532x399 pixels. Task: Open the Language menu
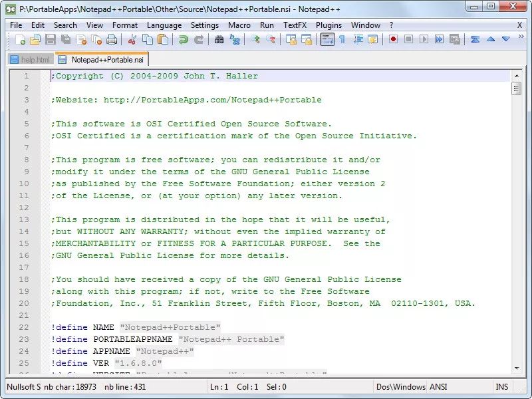(x=164, y=25)
